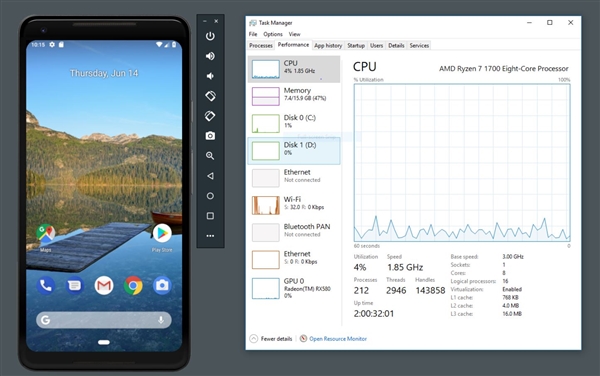600x376 pixels.
Task: Open the Options menu in Task Manager
Action: coord(273,34)
